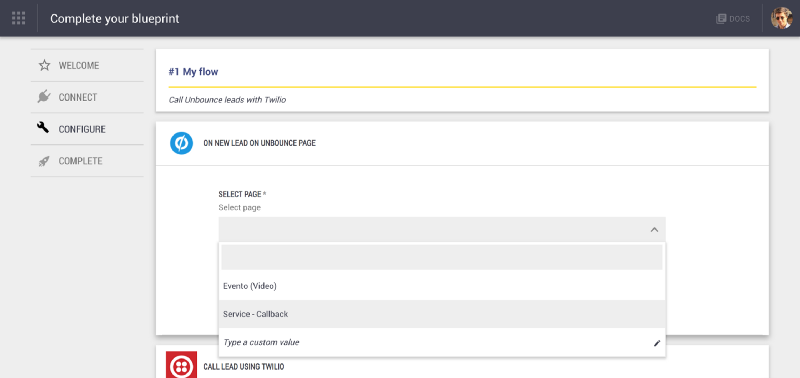Screen dimensions: 800x378
Task: Click the dropdown search input field
Action: pos(442,257)
